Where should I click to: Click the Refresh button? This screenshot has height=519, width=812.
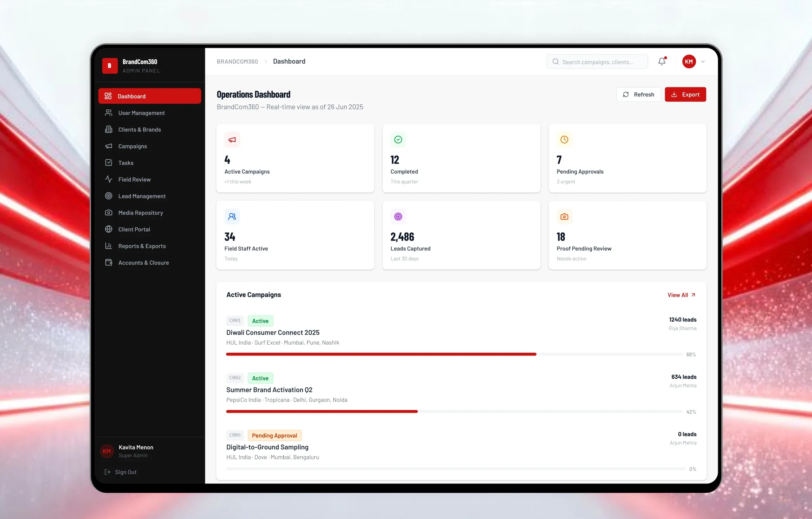[x=638, y=94]
